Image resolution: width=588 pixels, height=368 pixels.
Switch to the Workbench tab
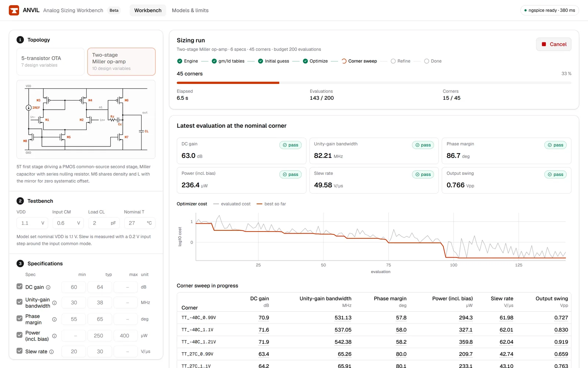point(148,10)
